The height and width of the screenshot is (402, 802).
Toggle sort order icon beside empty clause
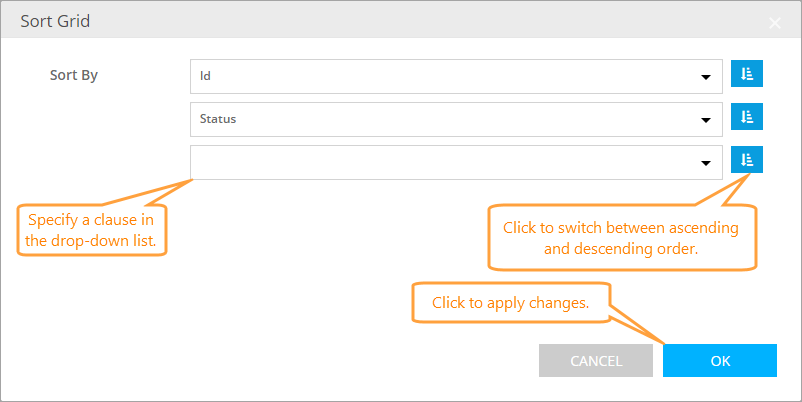coord(746,160)
